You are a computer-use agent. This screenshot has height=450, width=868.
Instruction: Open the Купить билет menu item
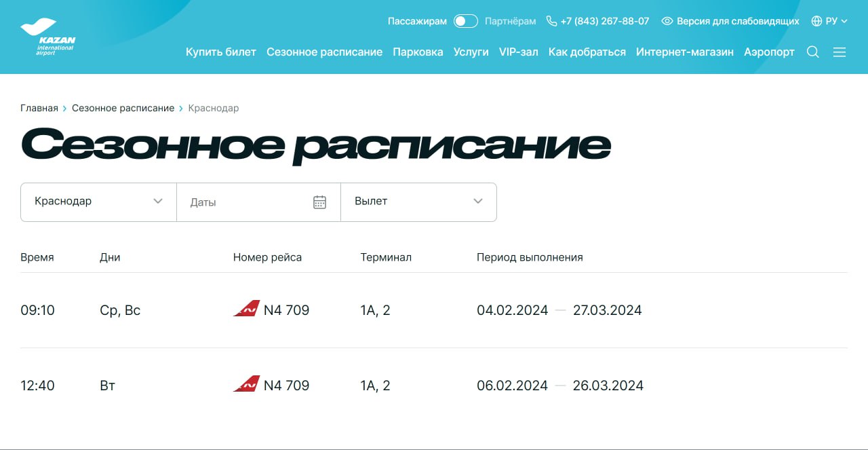(x=221, y=52)
